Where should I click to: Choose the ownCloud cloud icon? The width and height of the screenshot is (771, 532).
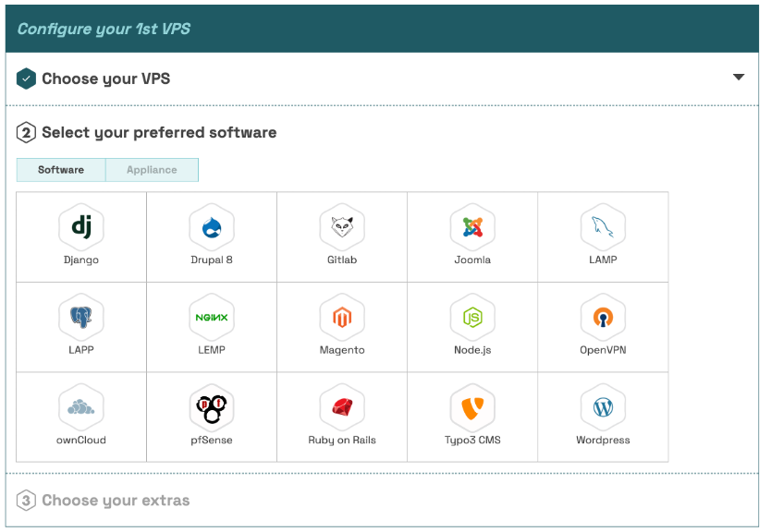[81, 407]
